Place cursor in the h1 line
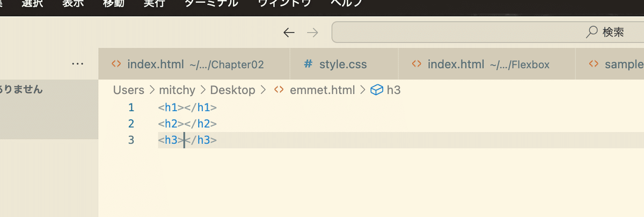 coord(187,107)
